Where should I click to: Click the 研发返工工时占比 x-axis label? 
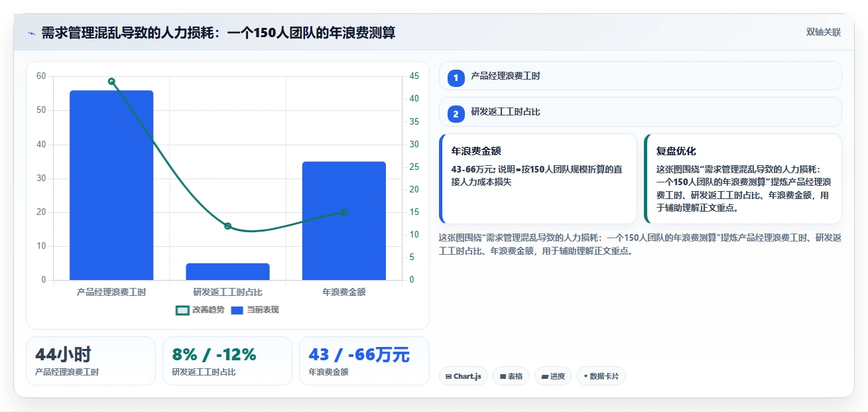(227, 292)
